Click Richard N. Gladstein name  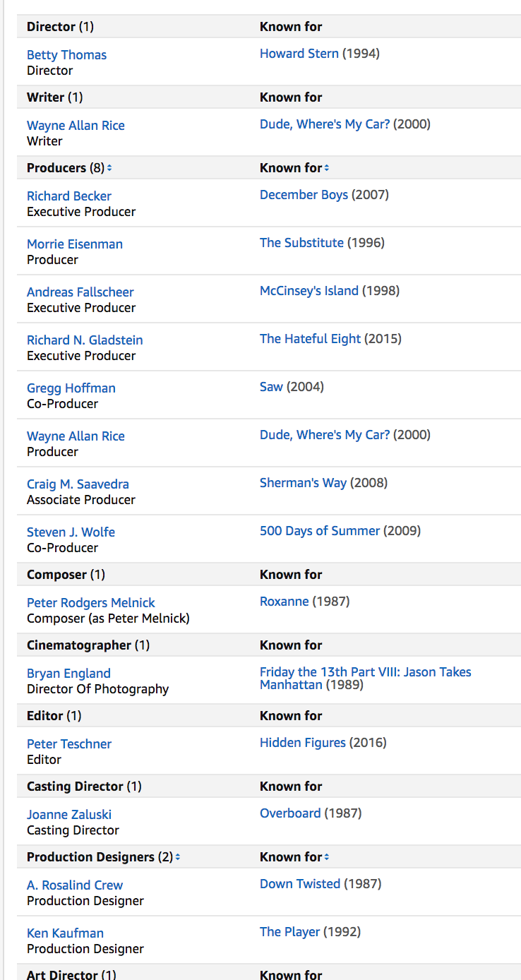[85, 340]
